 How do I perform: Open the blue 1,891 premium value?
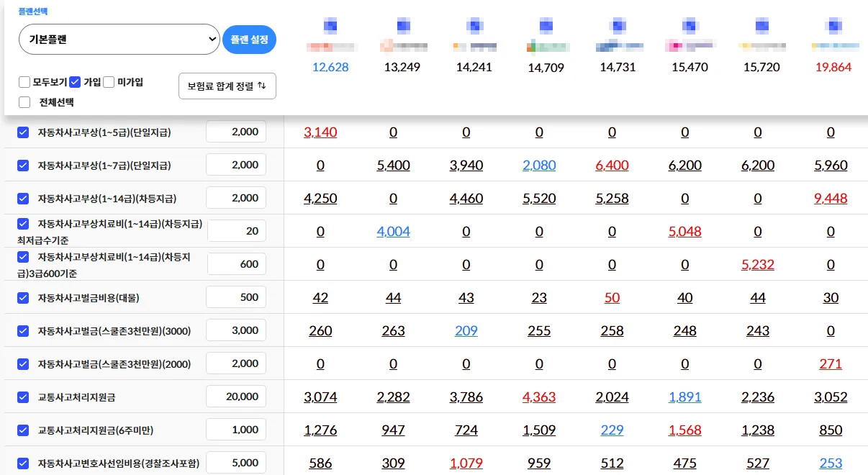pyautogui.click(x=684, y=397)
